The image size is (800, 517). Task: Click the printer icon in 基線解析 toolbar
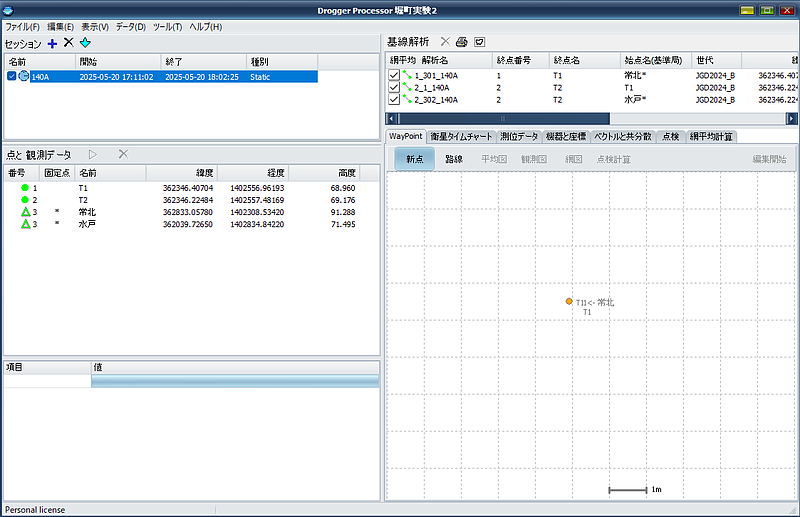coord(461,42)
